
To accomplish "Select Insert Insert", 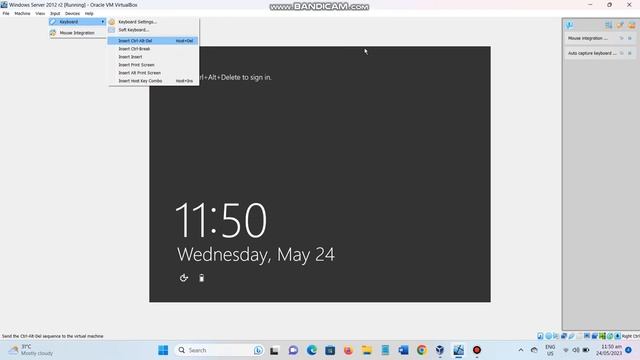I will click(153, 57).
